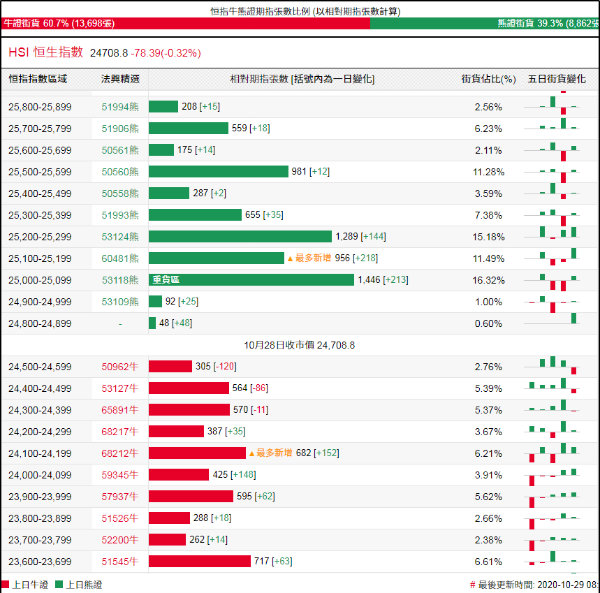Open bull certificate link 59345牛

(119, 475)
